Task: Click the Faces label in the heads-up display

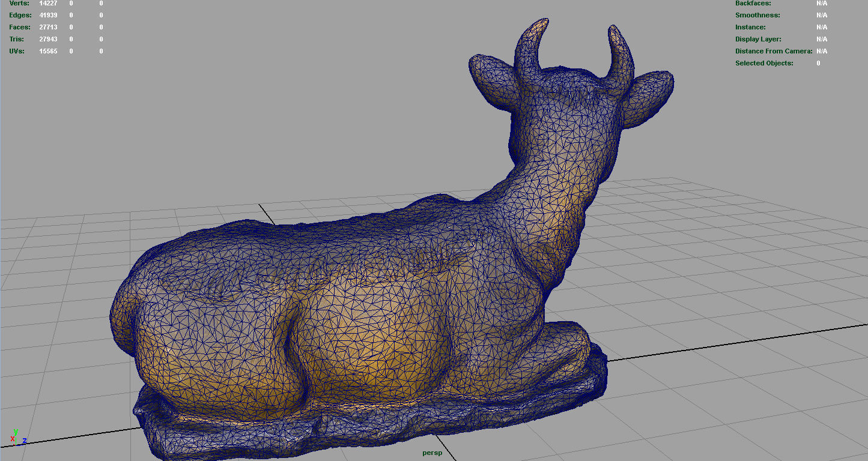Action: pyautogui.click(x=20, y=27)
